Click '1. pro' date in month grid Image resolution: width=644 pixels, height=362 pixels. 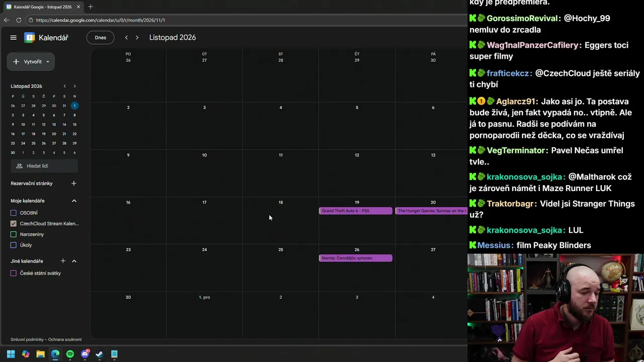[x=204, y=297]
